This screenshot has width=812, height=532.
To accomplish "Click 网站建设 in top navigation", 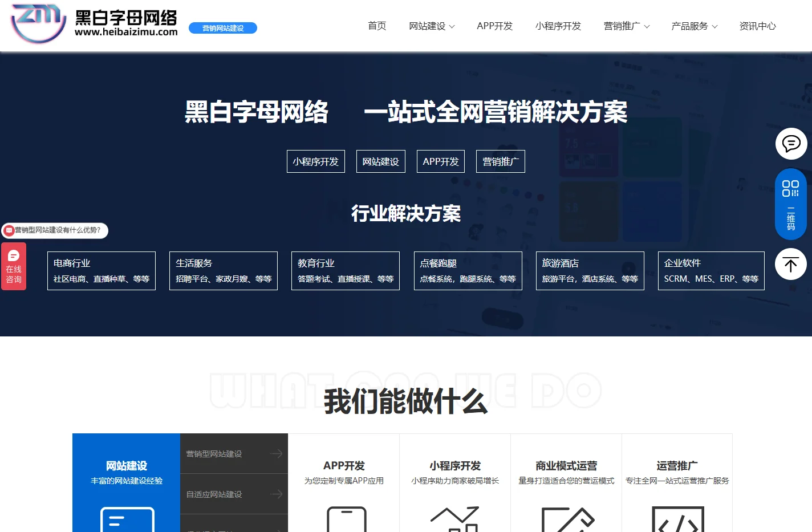I will (x=427, y=26).
